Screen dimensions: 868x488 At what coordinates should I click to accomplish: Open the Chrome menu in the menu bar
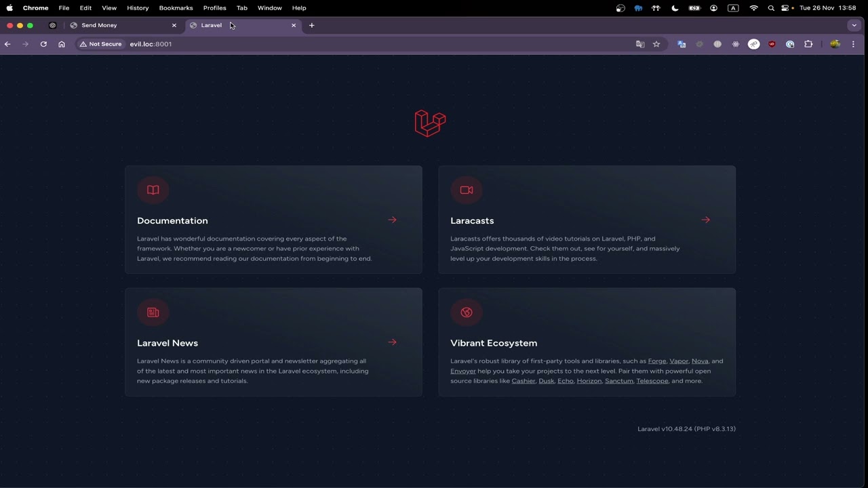pyautogui.click(x=35, y=8)
